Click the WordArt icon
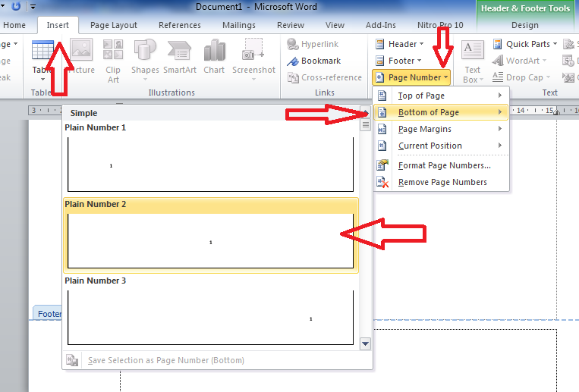Image resolution: width=579 pixels, height=392 pixels. 498,61
